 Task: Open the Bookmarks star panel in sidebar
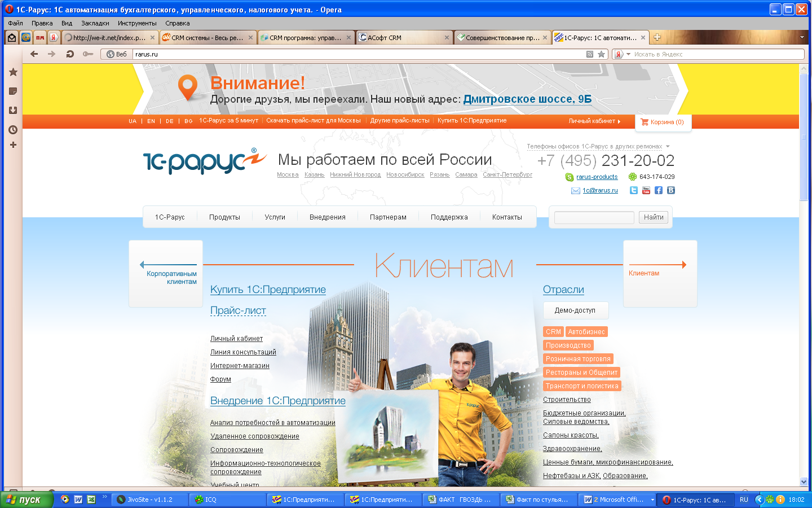[13, 72]
